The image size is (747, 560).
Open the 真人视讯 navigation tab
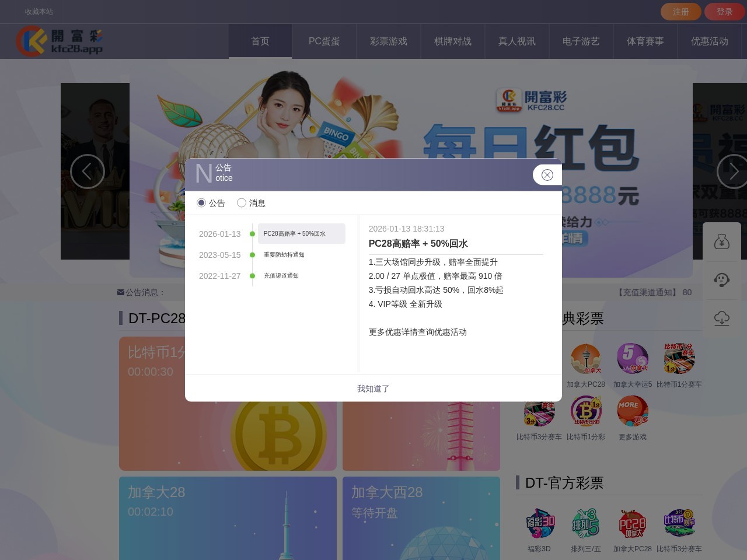[x=517, y=41]
